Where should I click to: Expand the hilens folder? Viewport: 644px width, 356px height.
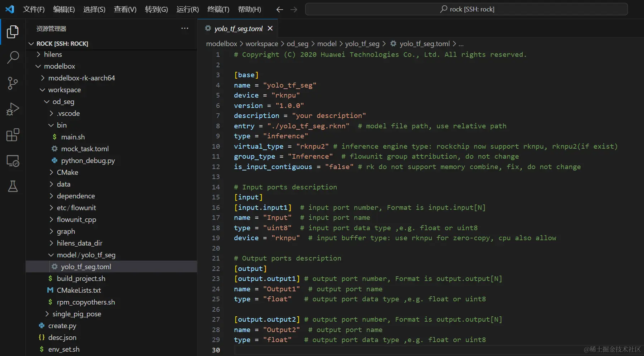(38, 54)
